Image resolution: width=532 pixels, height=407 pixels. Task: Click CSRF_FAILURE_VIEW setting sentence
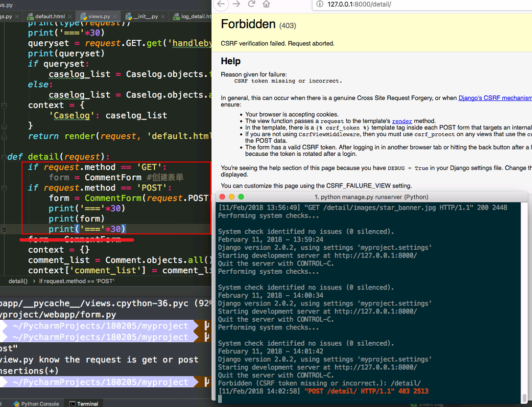pyautogui.click(x=316, y=186)
